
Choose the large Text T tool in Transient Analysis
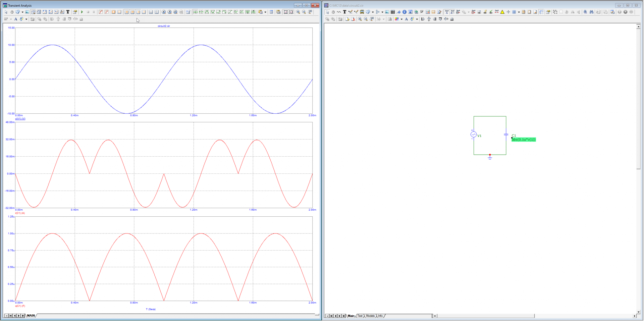coord(68,12)
